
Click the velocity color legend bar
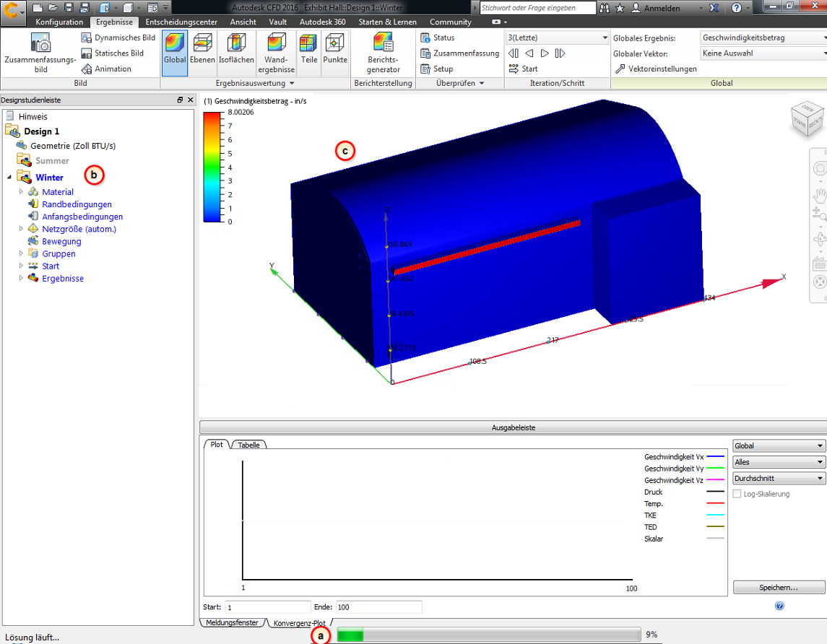pos(212,167)
